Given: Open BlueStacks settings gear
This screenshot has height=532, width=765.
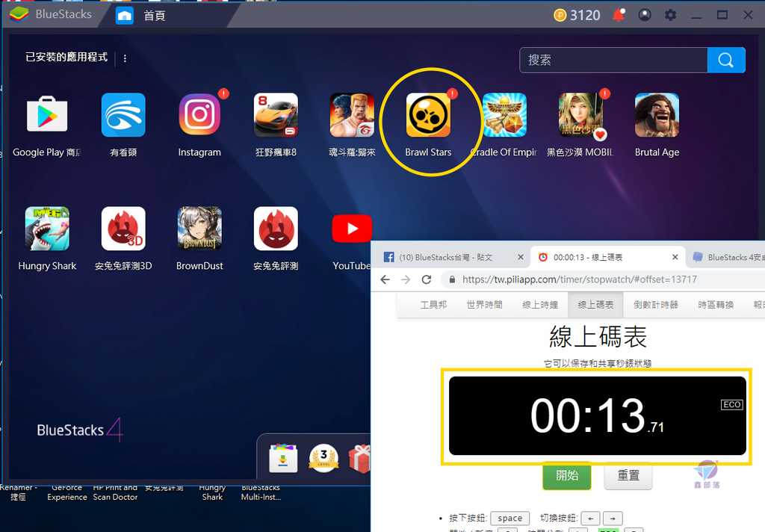Looking at the screenshot, I should [x=670, y=15].
